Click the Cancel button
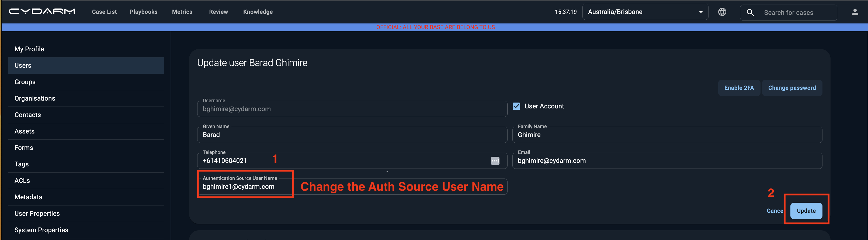This screenshot has height=240, width=868. tap(775, 211)
